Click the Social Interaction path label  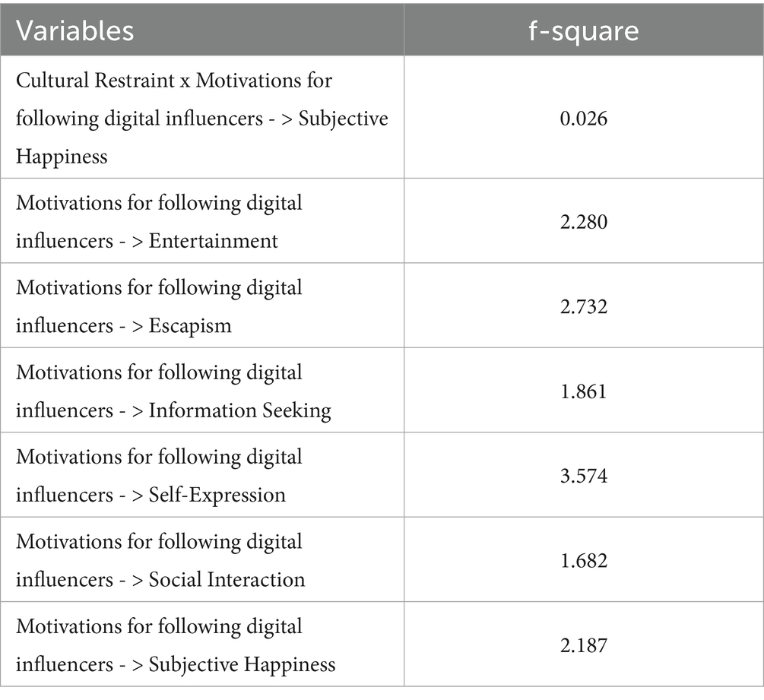159,561
